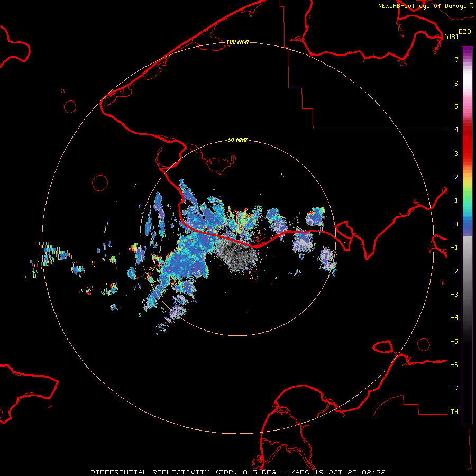
Task: Click the -4 value on the color scale
Action: (454, 318)
